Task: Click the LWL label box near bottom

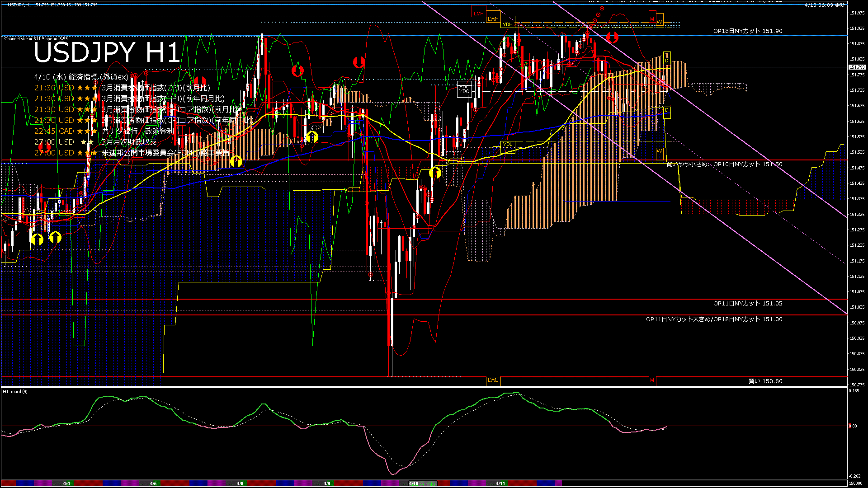Action: point(493,380)
